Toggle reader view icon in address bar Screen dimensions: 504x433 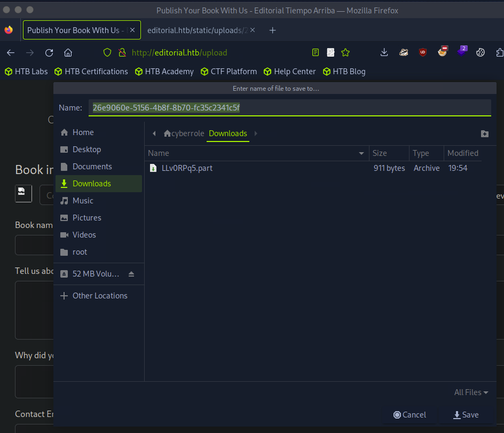coord(316,52)
